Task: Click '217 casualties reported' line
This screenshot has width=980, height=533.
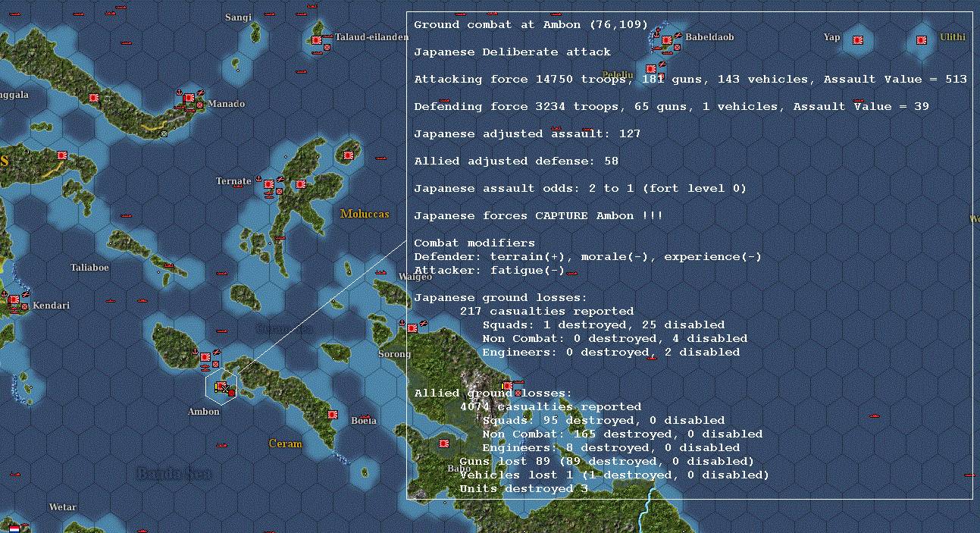Action: (546, 312)
